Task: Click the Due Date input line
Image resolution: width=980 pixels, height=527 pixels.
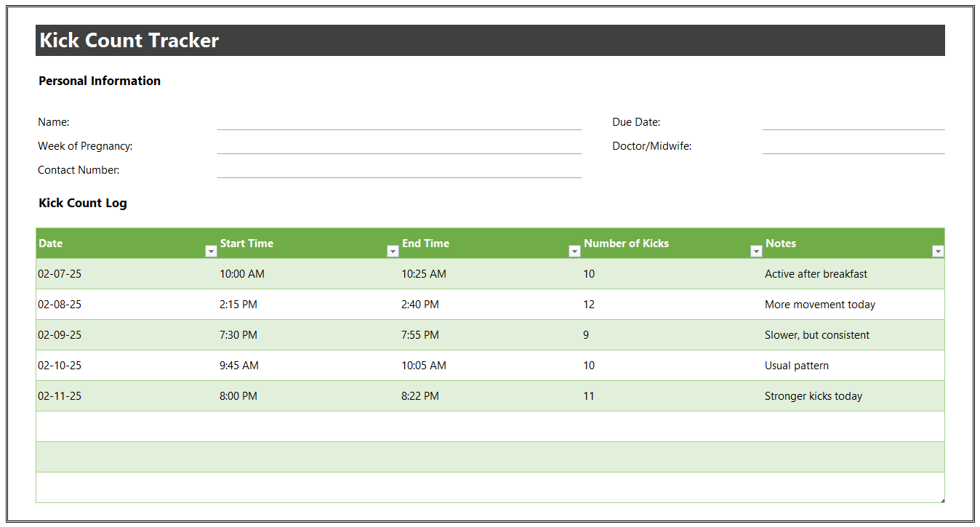Action: (x=854, y=122)
